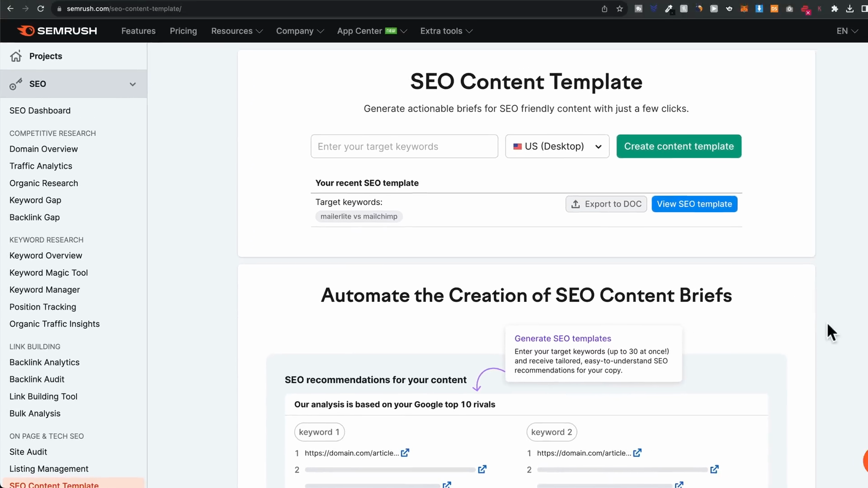The width and height of the screenshot is (868, 488).
Task: Open Keyword Manager
Action: click(44, 290)
